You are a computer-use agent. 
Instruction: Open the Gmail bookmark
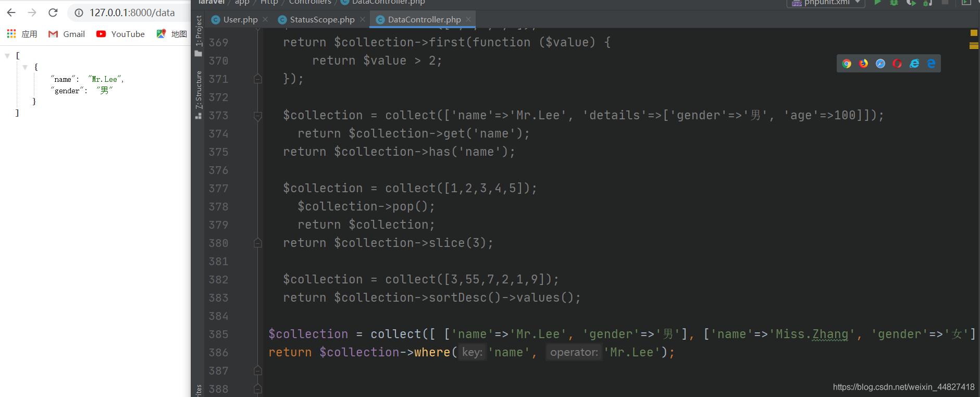point(67,34)
